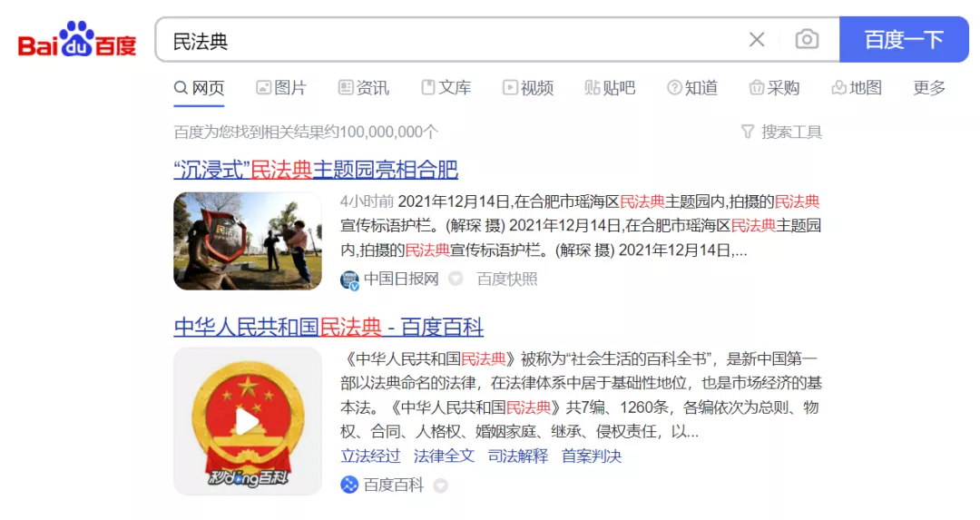Select the 知道 tab
980x520 pixels.
[692, 88]
